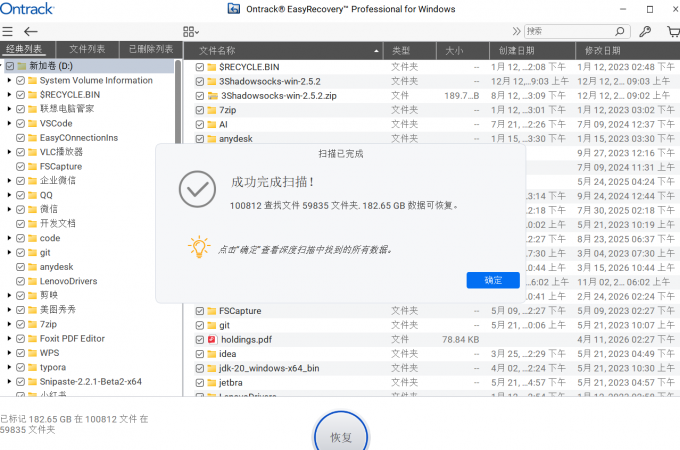Image resolution: width=680 pixels, height=450 pixels.
Task: Open the hamburger menu
Action: (7, 31)
